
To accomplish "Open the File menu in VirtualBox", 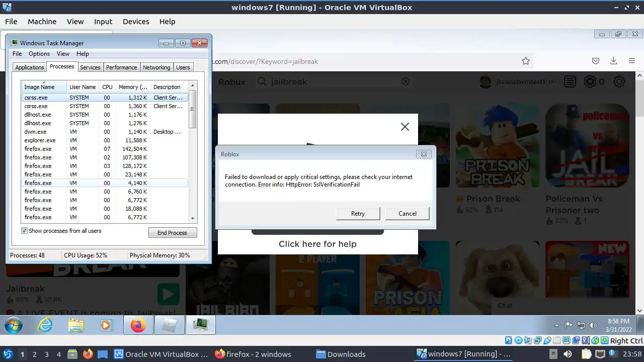I will (11, 22).
